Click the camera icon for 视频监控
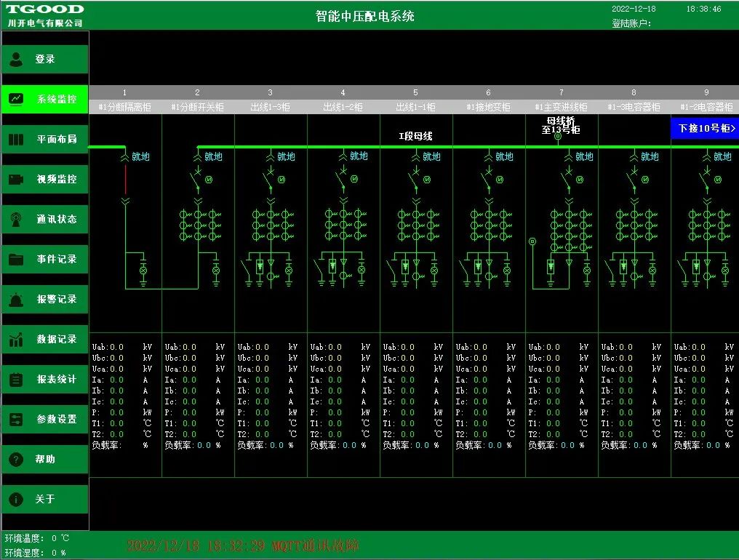This screenshot has height=560, width=739. tap(16, 179)
